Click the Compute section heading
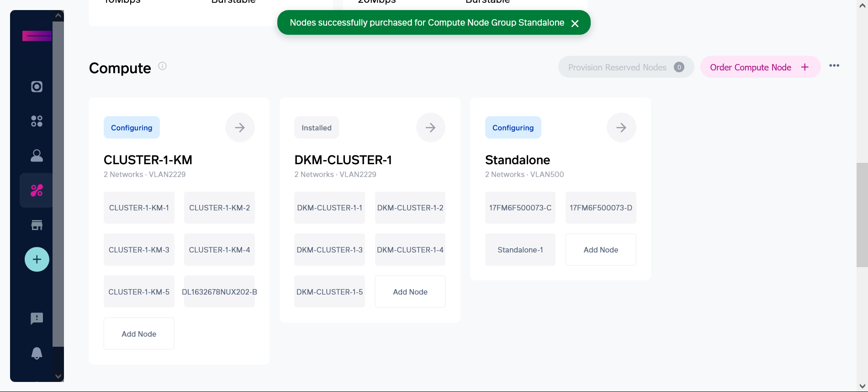 pyautogui.click(x=120, y=68)
